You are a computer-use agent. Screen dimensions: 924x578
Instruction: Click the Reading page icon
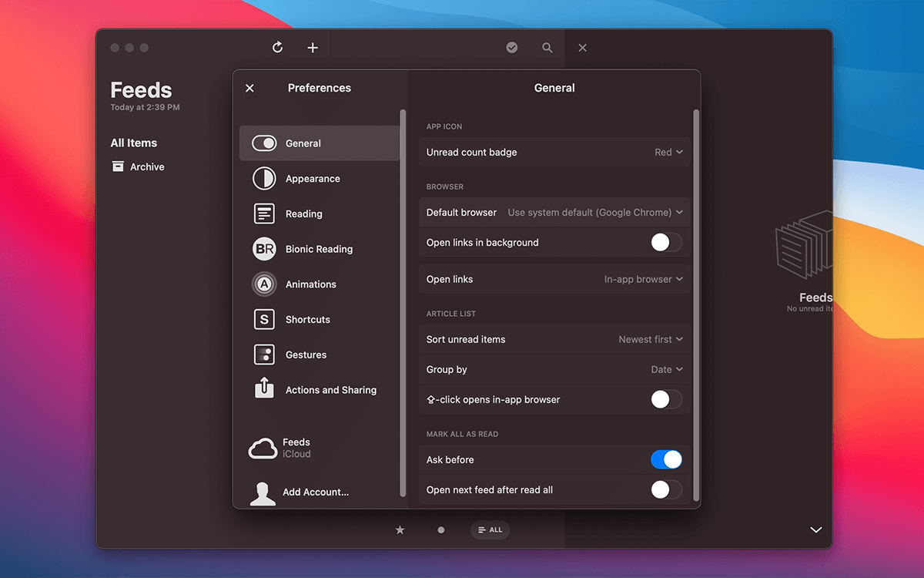pos(264,213)
